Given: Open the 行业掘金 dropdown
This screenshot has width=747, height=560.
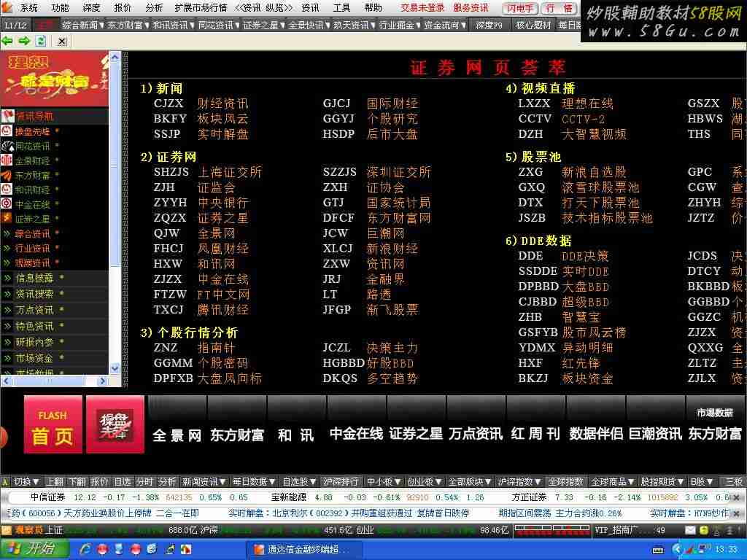Looking at the screenshot, I should (x=400, y=25).
